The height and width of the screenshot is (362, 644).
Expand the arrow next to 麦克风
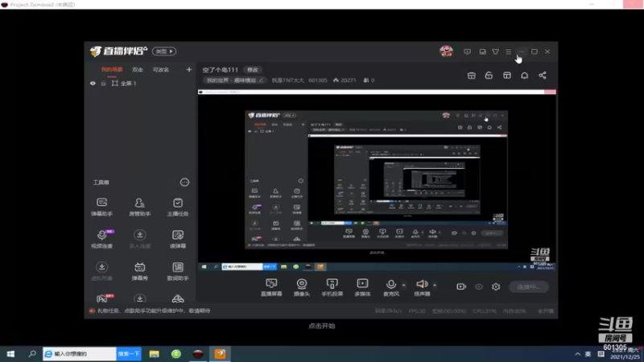[404, 285]
